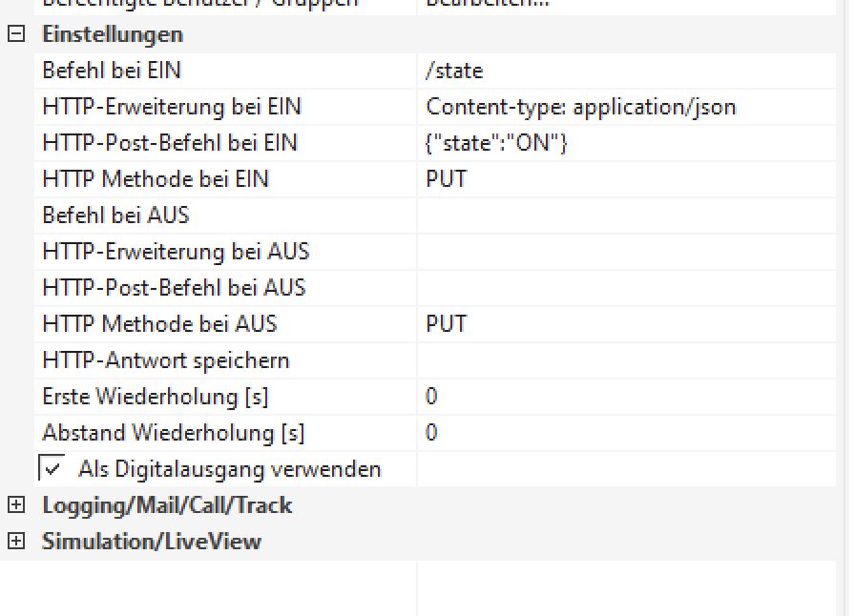
Task: Edit the HTTP-Erweiterung bei EIN value
Action: point(625,107)
